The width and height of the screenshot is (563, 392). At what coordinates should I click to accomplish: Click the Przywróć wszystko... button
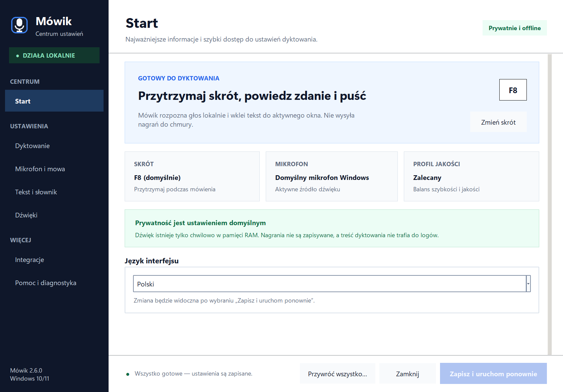pyautogui.click(x=337, y=374)
